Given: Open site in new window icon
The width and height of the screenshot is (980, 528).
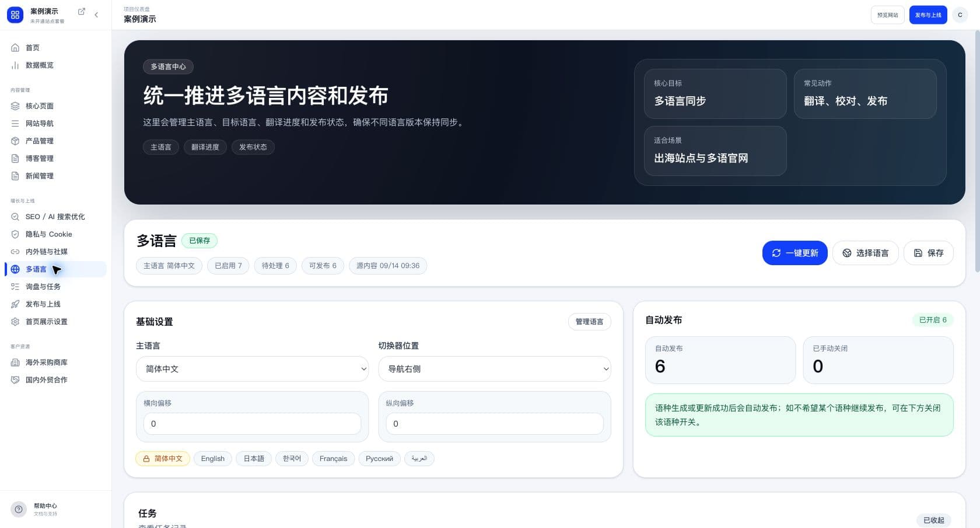Looking at the screenshot, I should point(82,12).
